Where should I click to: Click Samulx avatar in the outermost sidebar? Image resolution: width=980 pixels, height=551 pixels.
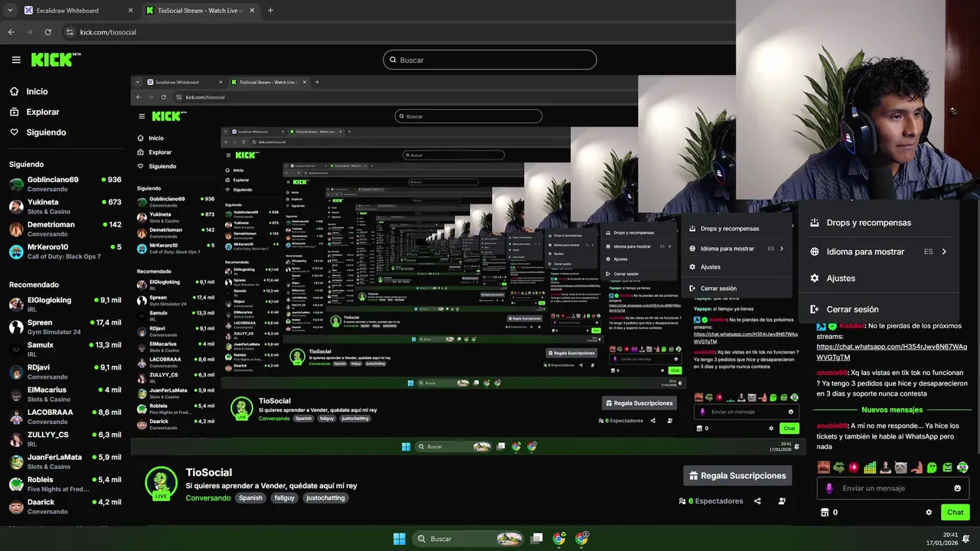[x=16, y=349]
